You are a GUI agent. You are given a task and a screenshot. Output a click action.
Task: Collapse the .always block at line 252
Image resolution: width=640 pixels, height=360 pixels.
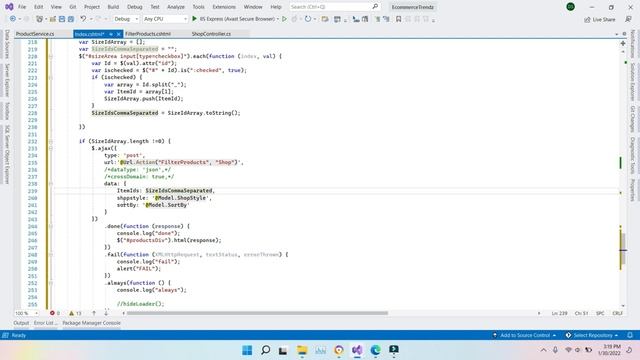(51, 282)
